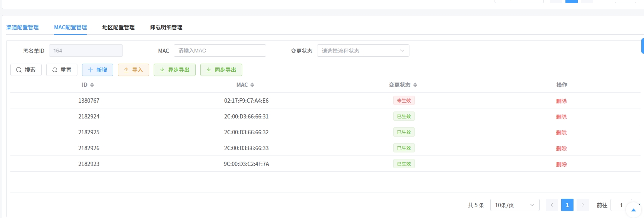Click the 导入 import button
Screen dimensions: 644x218
pos(133,70)
